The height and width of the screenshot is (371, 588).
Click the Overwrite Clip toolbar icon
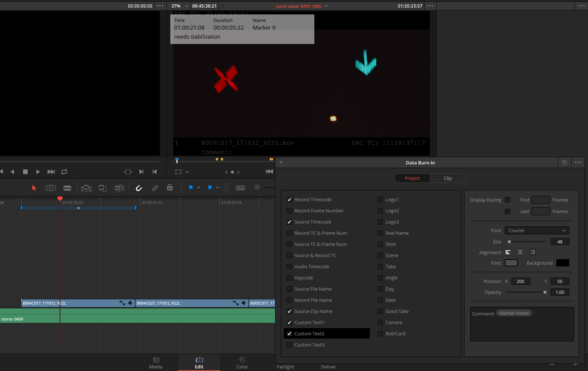(103, 188)
